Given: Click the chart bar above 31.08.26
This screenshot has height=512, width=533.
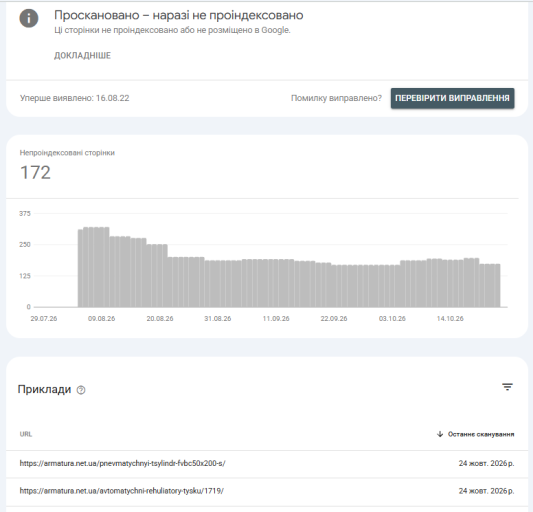Looking at the screenshot, I should (x=218, y=284).
